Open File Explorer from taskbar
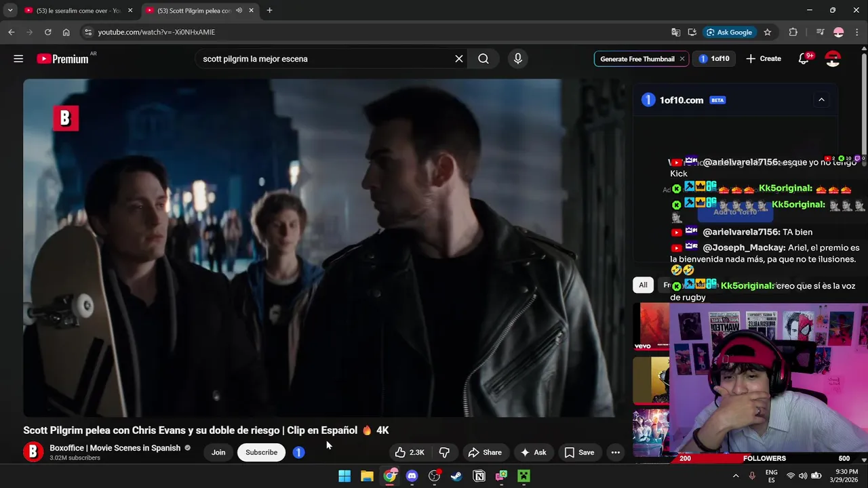The image size is (868, 488). click(367, 476)
